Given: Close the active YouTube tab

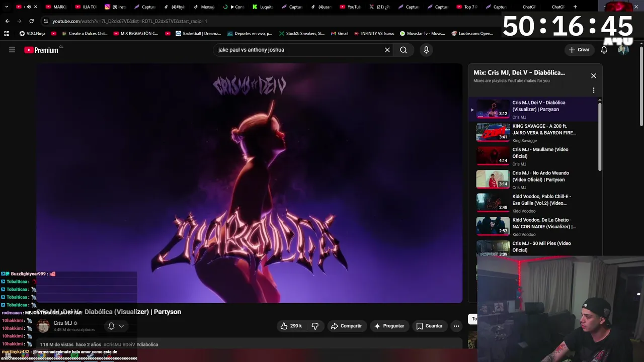Looking at the screenshot, I should tap(35, 7).
